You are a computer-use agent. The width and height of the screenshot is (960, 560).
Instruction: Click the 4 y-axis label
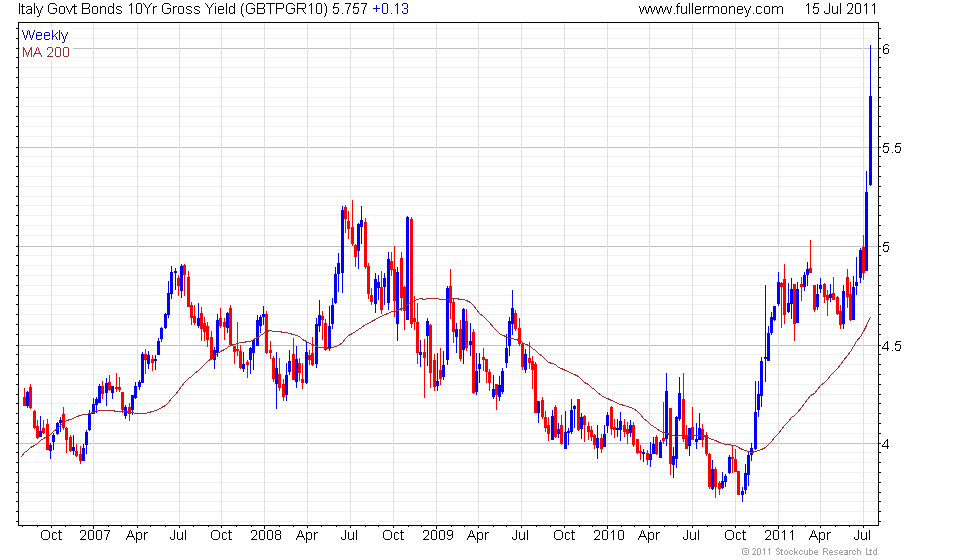click(x=886, y=444)
